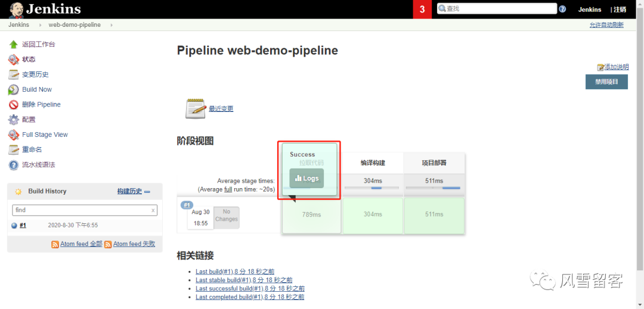Click the notepad icon beside 重命名
This screenshot has width=644, height=309.
tap(14, 149)
